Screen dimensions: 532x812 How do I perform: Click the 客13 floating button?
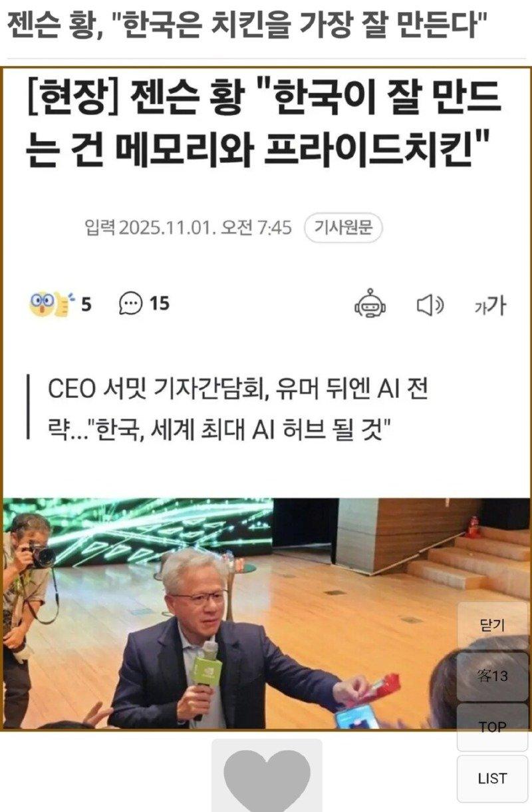pos(493,676)
